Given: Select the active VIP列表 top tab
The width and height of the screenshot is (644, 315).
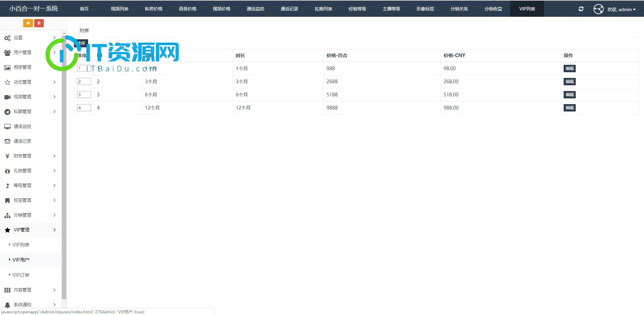Looking at the screenshot, I should pyautogui.click(x=527, y=9).
